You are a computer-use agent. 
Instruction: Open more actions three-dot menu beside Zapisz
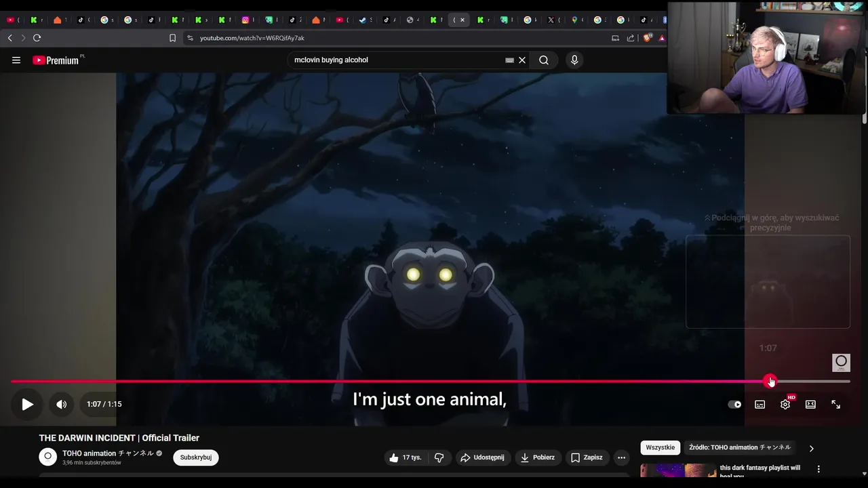point(621,457)
